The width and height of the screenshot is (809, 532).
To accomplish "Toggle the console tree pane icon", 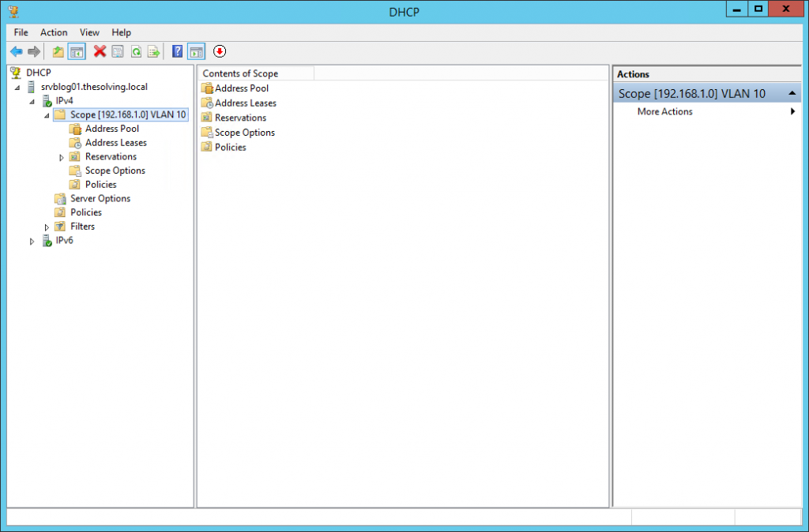I will coord(76,51).
